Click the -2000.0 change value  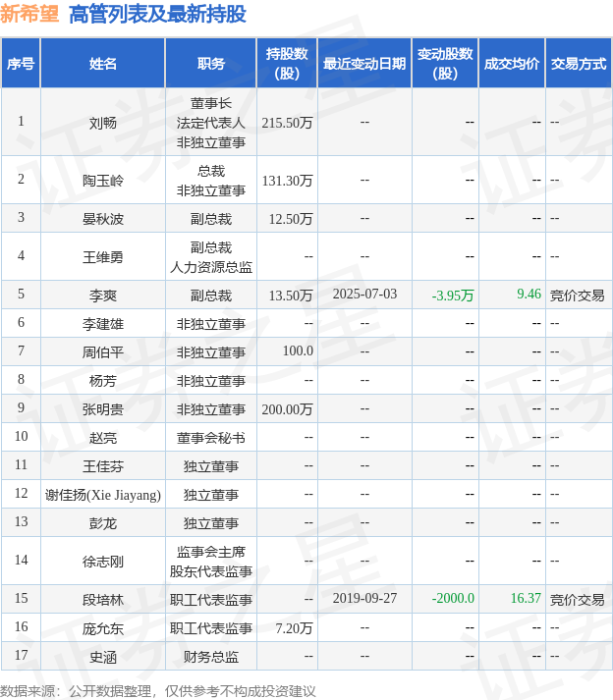453,598
